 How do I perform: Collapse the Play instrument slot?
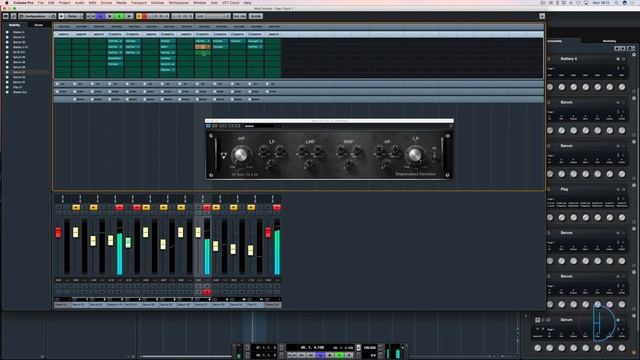pos(634,185)
